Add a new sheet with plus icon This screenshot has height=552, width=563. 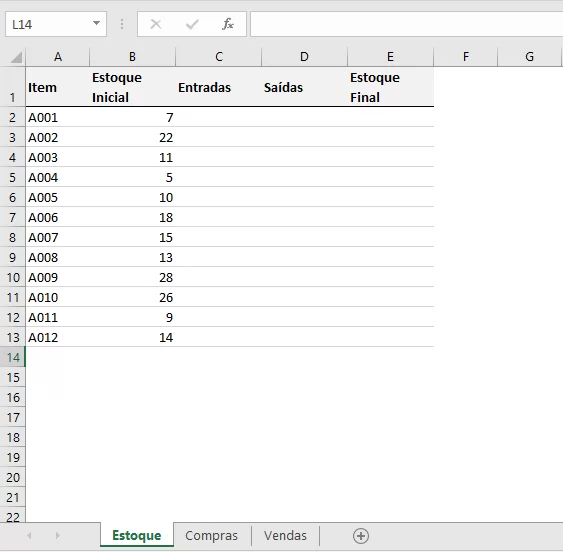[x=360, y=536]
